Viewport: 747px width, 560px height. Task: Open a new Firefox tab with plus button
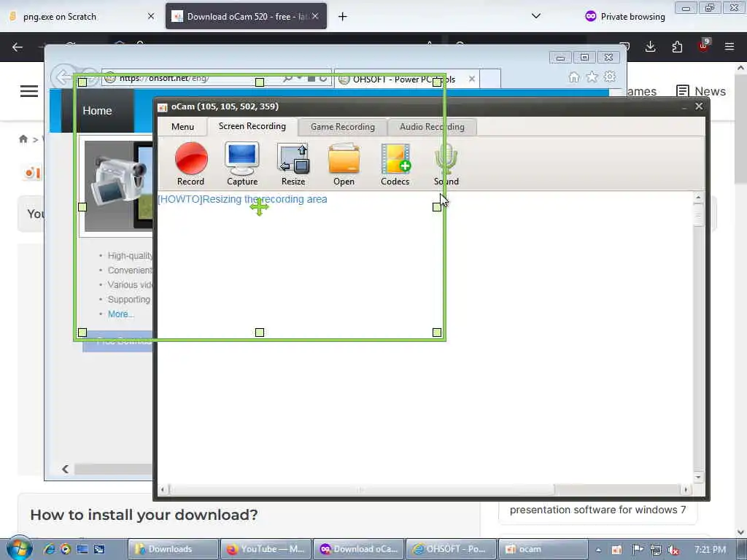[x=343, y=17]
